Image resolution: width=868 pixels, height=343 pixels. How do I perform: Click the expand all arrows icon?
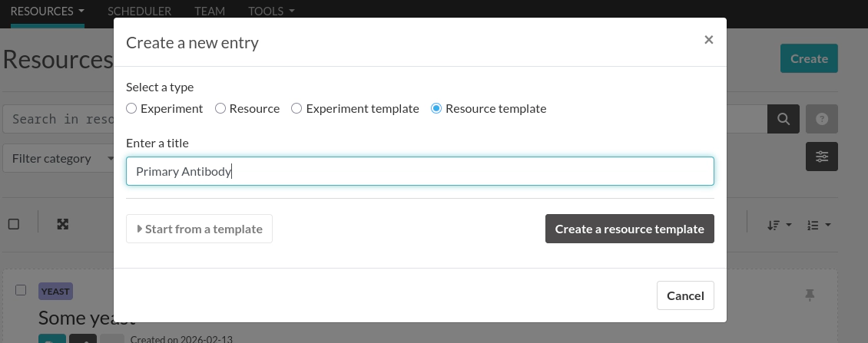pyautogui.click(x=63, y=224)
